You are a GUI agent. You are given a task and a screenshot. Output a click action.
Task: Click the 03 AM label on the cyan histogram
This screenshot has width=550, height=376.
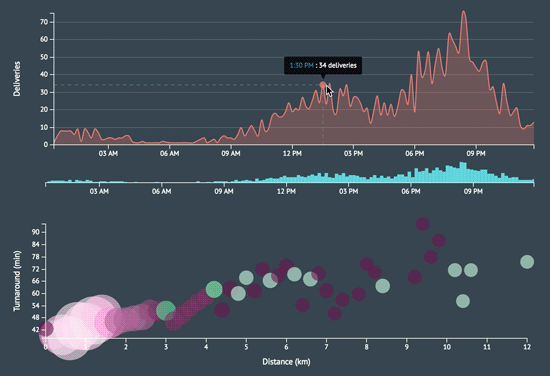[99, 192]
